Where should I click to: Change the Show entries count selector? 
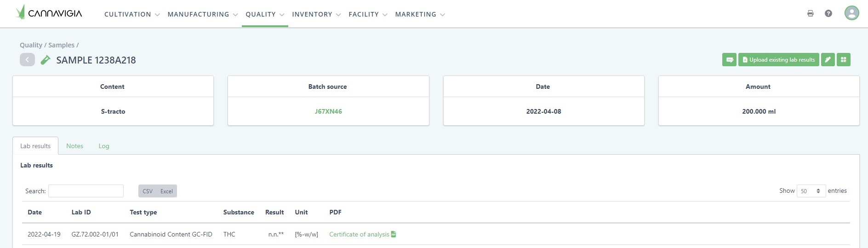[811, 191]
